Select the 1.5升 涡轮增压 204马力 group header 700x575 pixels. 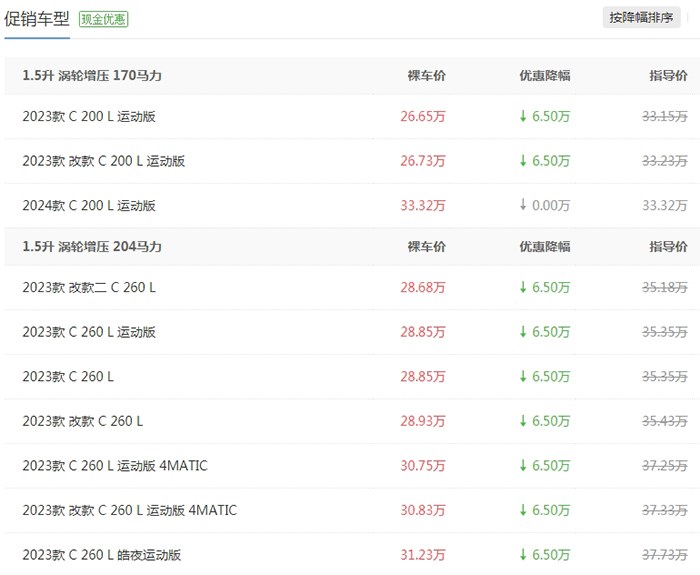[92, 247]
